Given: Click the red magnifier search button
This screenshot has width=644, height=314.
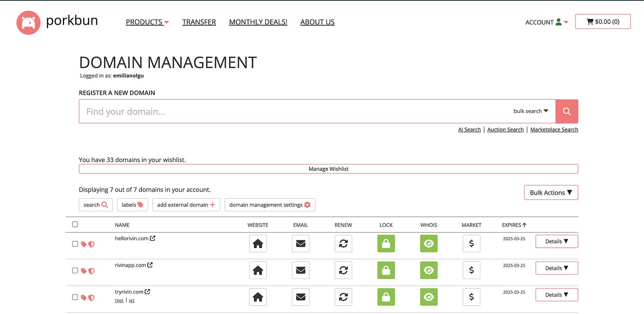Looking at the screenshot, I should tap(567, 111).
